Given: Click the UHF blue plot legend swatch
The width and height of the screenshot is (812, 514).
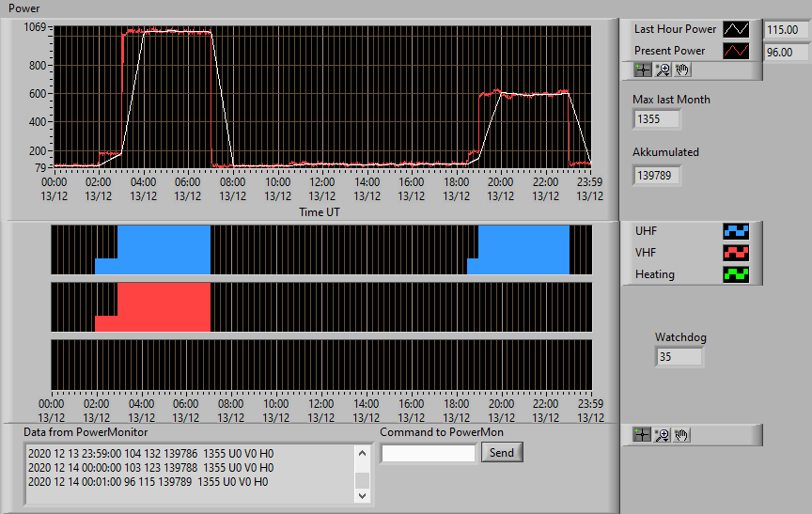Looking at the screenshot, I should tap(736, 231).
